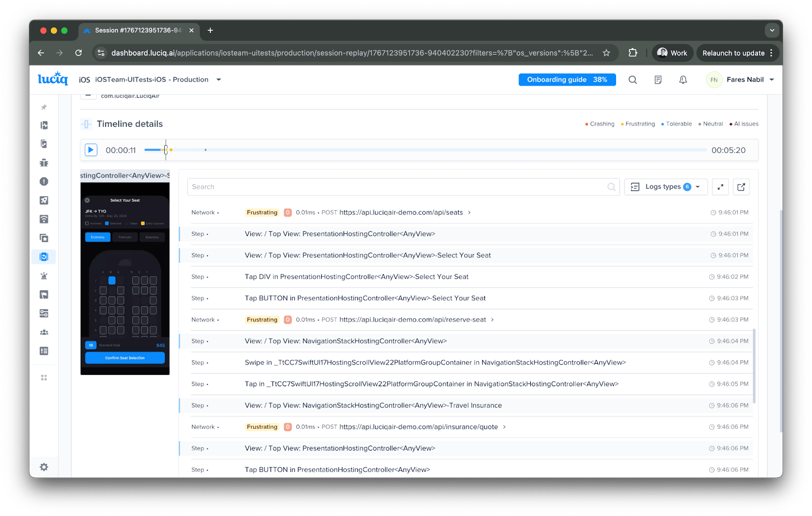This screenshot has width=812, height=516.
Task: Open the api/reserve-seat POST link
Action: point(413,320)
